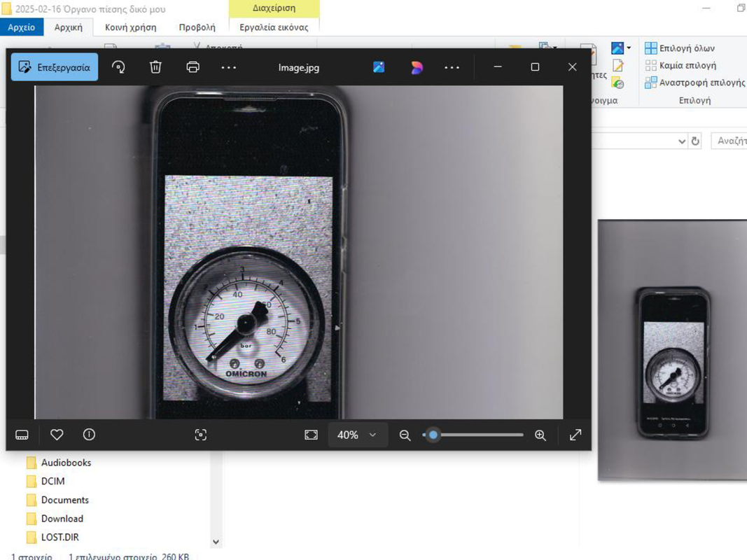Click the Image.jpg title in Photos
The width and height of the screenshot is (747, 560).
299,67
